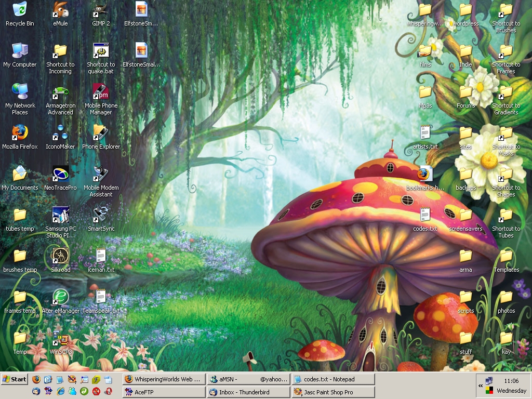The width and height of the screenshot is (532, 399).
Task: Switch to Inbox - Thunderbird window
Action: pos(249,392)
